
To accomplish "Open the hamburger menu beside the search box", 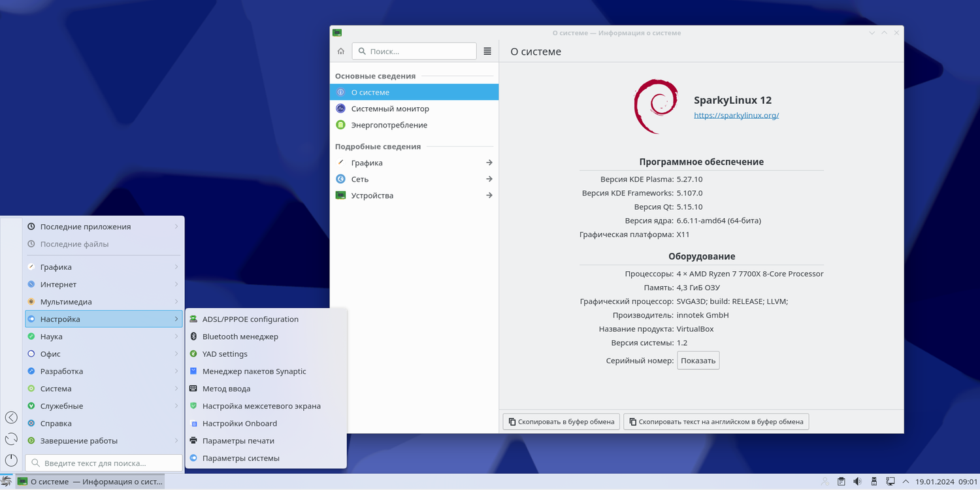I will point(487,51).
